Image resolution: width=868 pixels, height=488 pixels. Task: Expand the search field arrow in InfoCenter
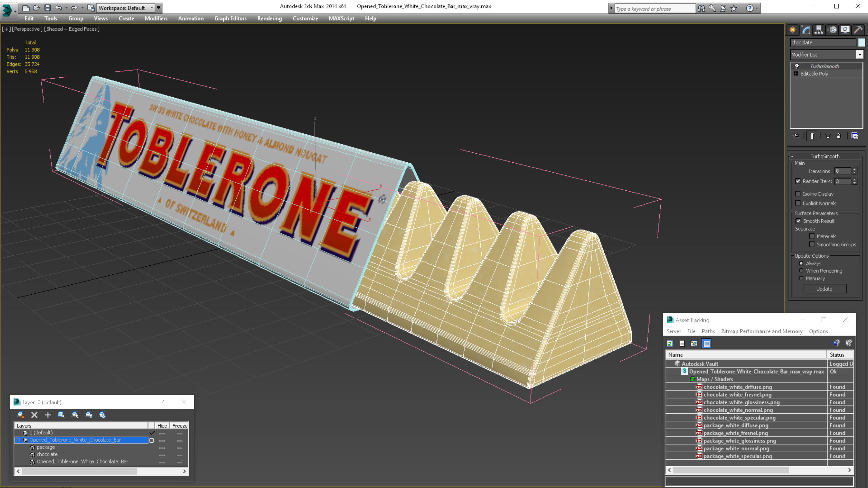611,8
